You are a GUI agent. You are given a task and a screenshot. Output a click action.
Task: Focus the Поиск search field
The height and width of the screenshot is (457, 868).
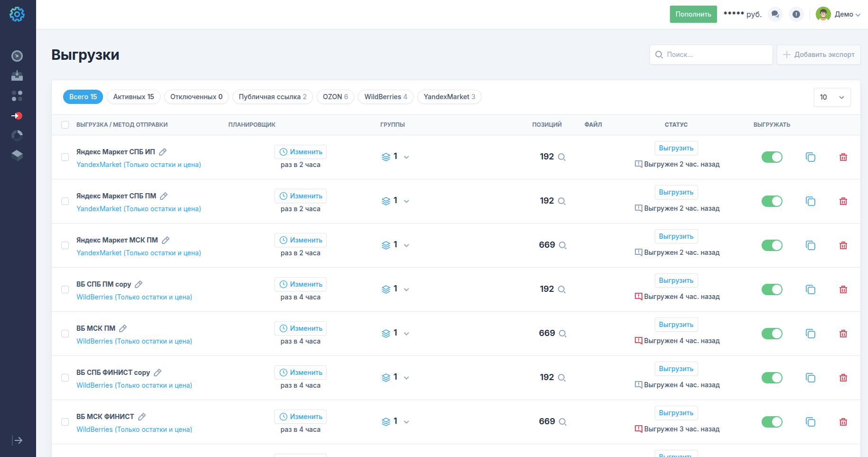(x=711, y=55)
